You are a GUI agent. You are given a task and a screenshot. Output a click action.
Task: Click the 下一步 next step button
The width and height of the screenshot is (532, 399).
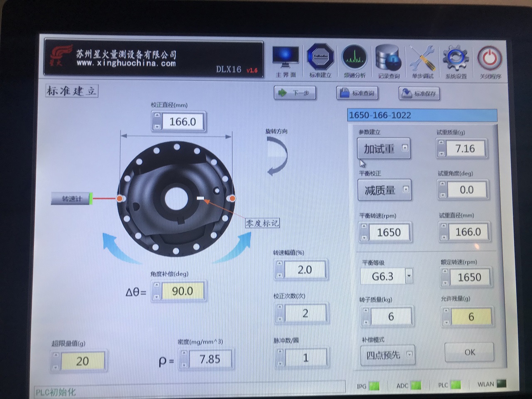pyautogui.click(x=295, y=93)
